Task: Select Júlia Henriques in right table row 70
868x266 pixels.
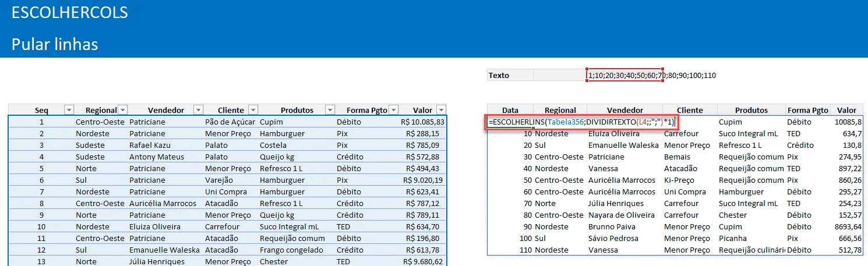Action: [x=624, y=204]
